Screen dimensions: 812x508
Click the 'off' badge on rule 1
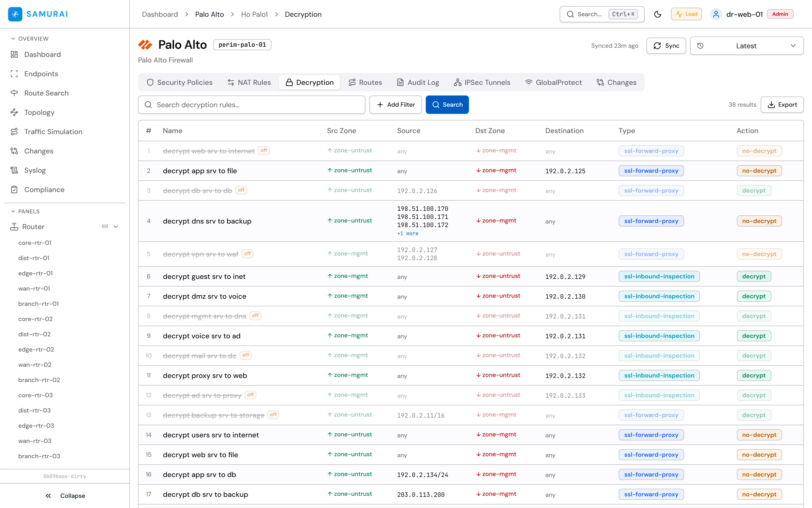tap(264, 151)
